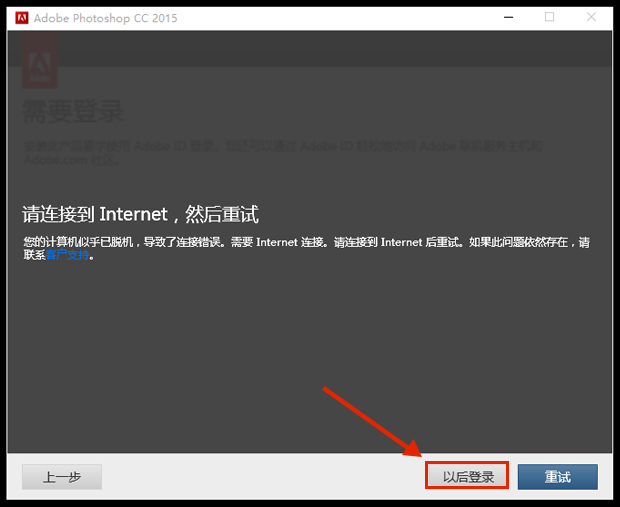Click the dimmed 'Adobe.com' text in the background
Screen dimensions: 620x507
coord(50,159)
